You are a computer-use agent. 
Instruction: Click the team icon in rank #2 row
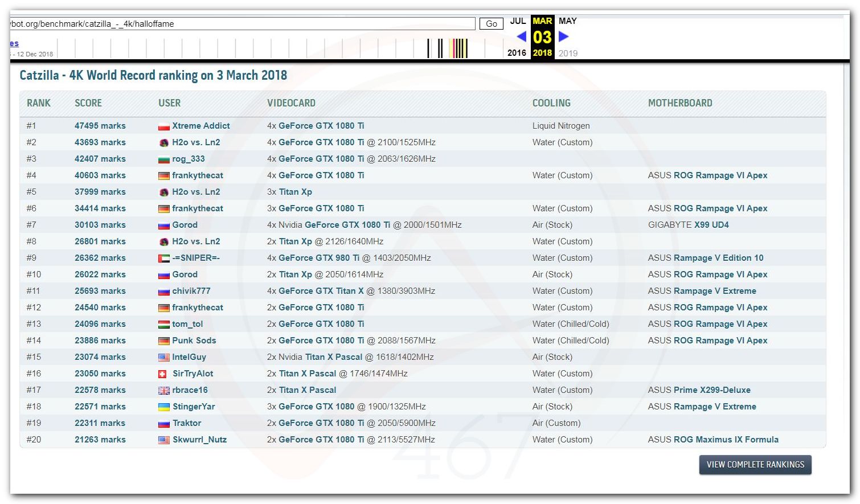coord(163,143)
